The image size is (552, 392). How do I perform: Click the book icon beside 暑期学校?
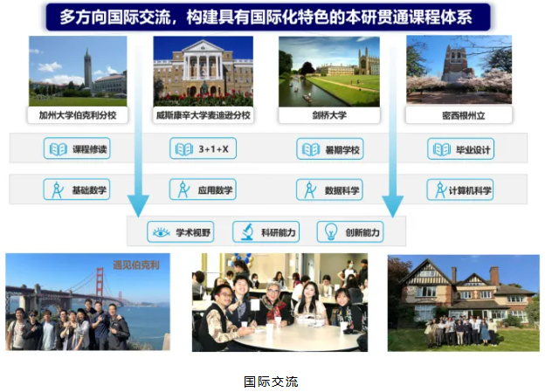tap(310, 150)
